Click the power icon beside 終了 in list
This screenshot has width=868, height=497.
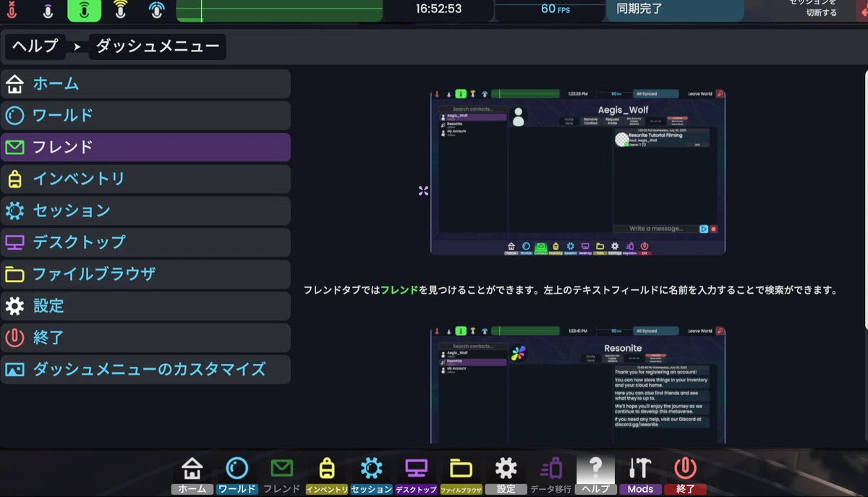[14, 338]
